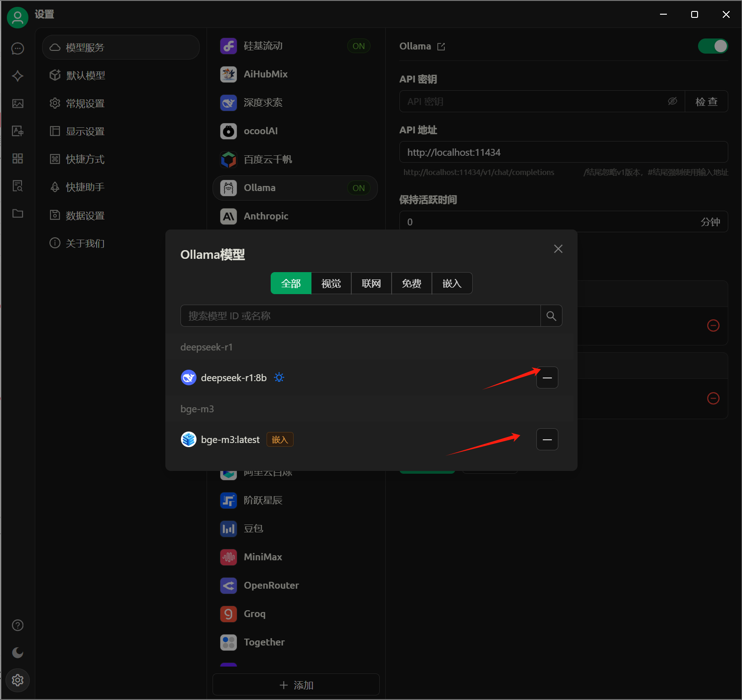Click the user avatar icon

(x=17, y=17)
